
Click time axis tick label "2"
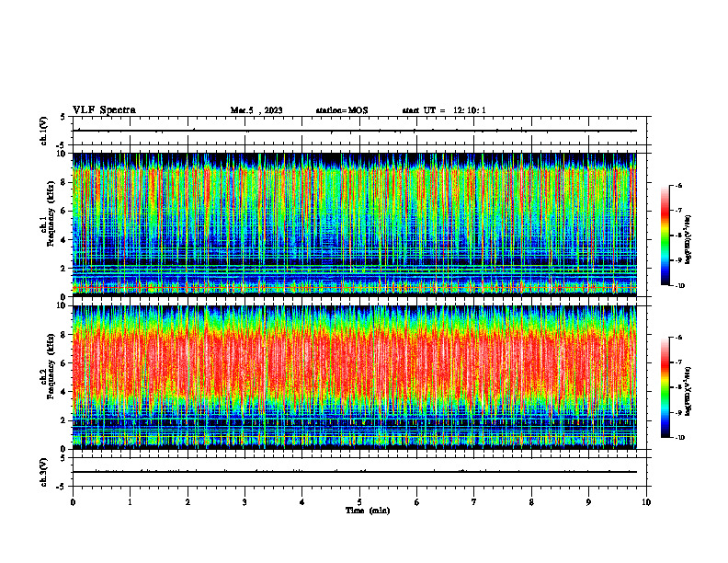click(188, 502)
